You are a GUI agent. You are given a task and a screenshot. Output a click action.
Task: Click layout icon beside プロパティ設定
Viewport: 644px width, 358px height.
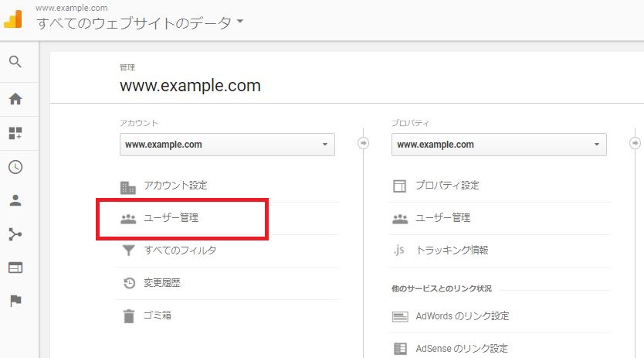[x=399, y=186]
